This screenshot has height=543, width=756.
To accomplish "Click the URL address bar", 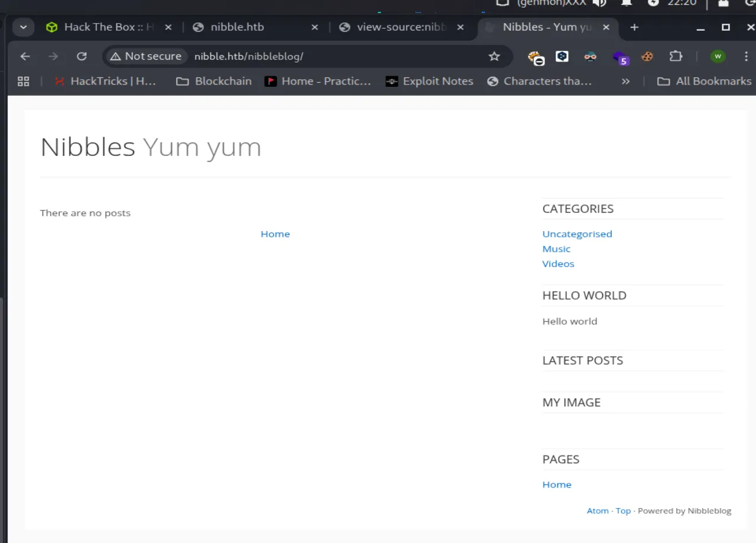I will pyautogui.click(x=331, y=57).
